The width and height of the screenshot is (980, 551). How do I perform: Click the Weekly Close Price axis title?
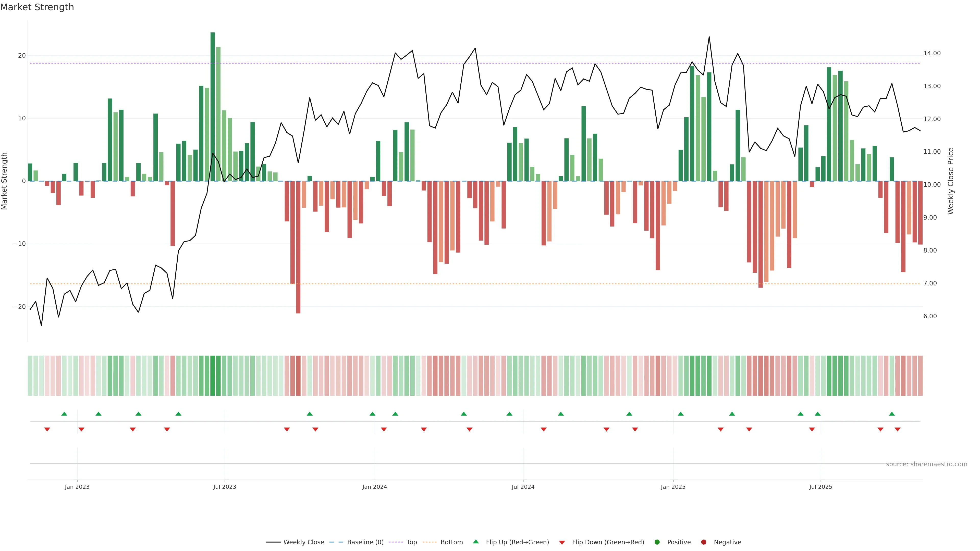[951, 181]
